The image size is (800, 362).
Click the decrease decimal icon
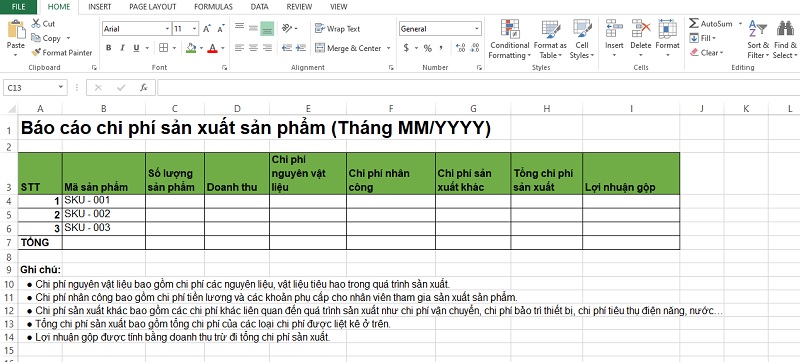coord(474,48)
